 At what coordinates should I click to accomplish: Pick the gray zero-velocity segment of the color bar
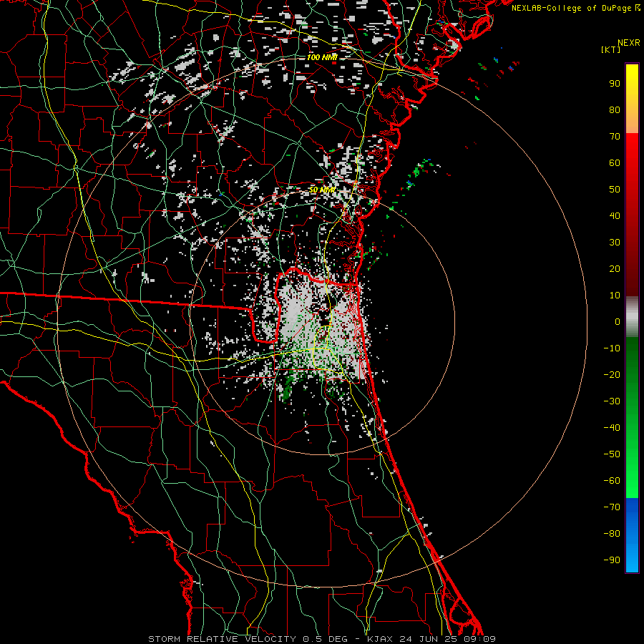tap(632, 317)
